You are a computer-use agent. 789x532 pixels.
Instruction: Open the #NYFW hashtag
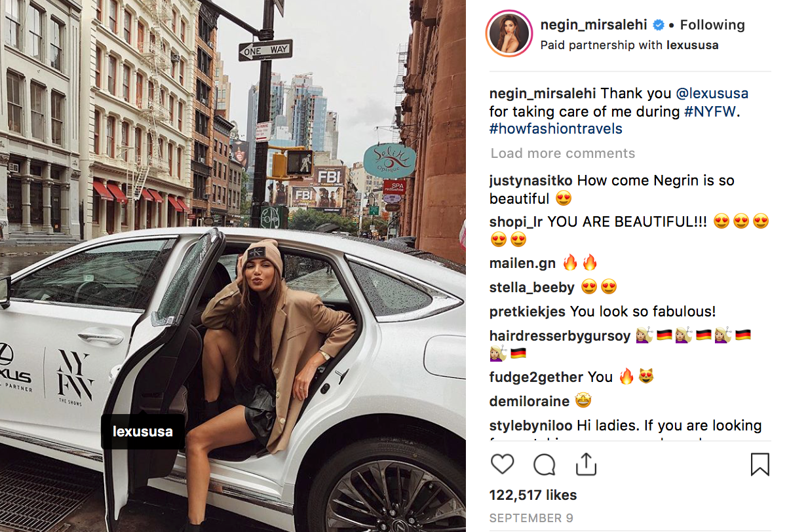pos(710,111)
